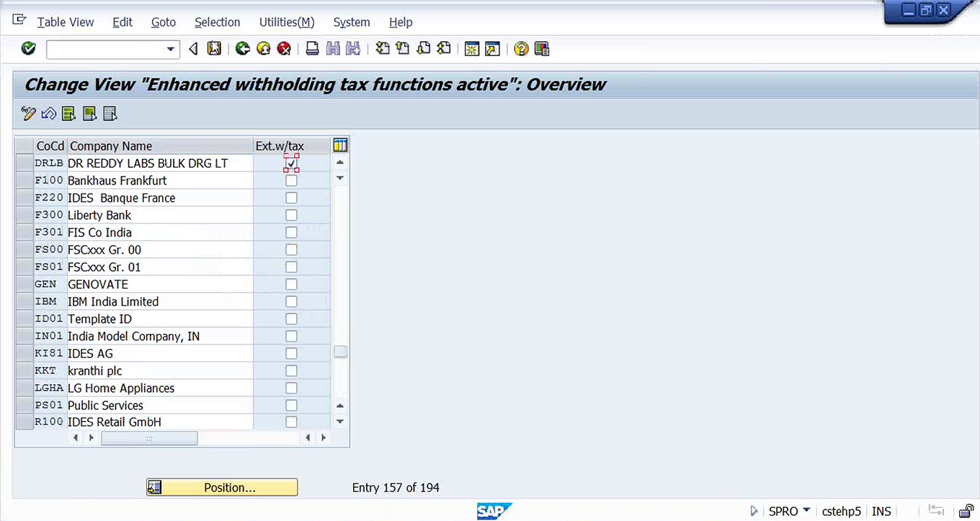
Task: Open SPRO dropdown in status bar
Action: coord(806,511)
